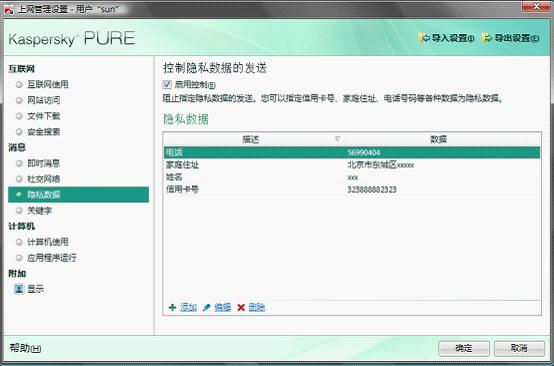Click the import settings icon (导入设置)
The image size is (554, 366).
point(424,38)
